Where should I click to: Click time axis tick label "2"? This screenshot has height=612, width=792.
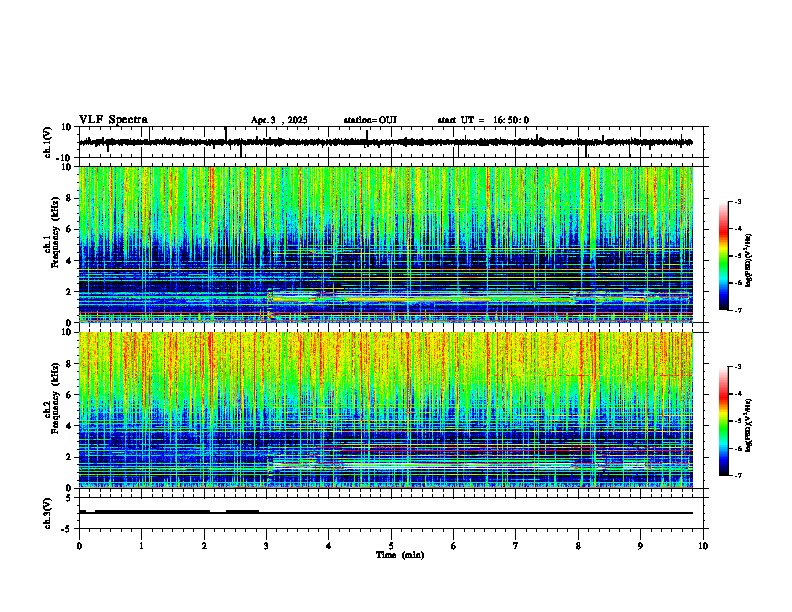(204, 546)
